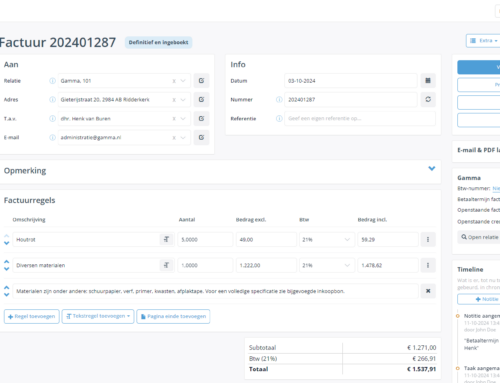
Task: Click Bedrag incl. field showing 59,29
Action: pos(388,239)
